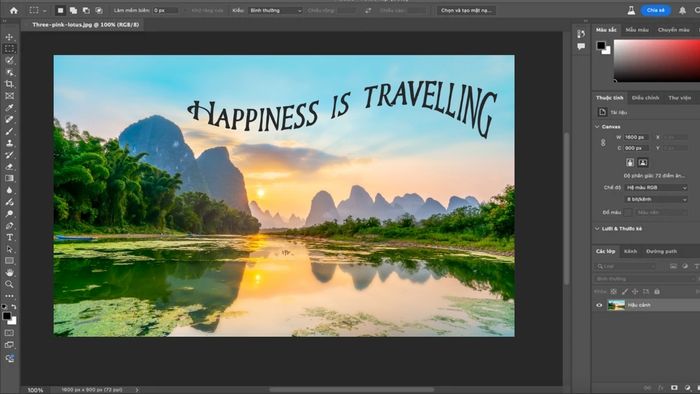
Task: Open the status bar info arrow
Action: coord(137,390)
